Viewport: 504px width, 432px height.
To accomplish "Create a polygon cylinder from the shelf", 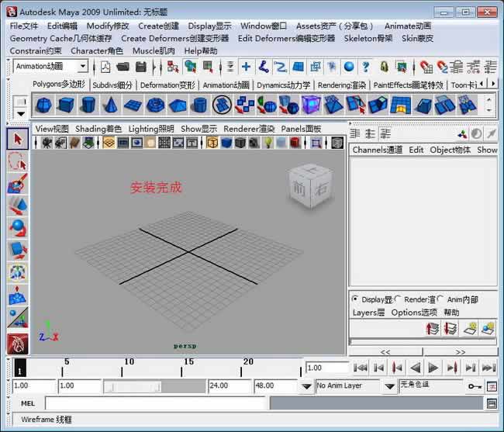I will click(x=88, y=105).
